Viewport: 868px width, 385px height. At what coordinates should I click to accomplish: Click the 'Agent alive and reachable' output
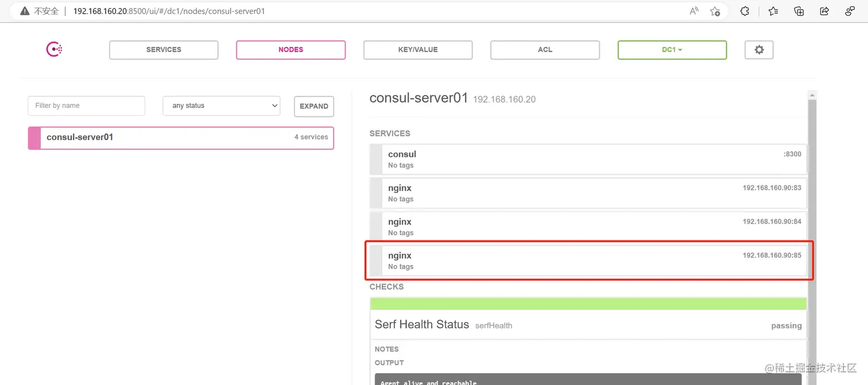(428, 382)
